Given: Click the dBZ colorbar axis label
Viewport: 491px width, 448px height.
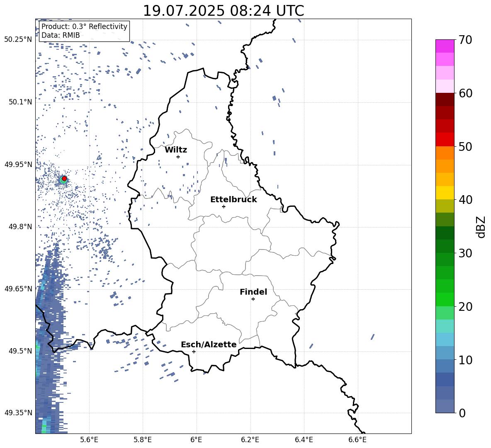Looking at the screenshot, I should pos(481,227).
